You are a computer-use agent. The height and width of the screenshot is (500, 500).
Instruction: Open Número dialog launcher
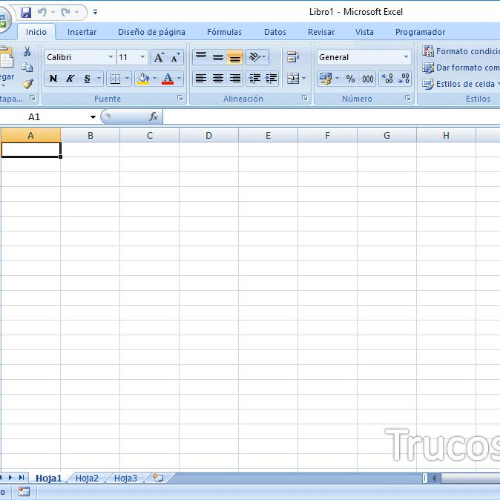pyautogui.click(x=407, y=98)
